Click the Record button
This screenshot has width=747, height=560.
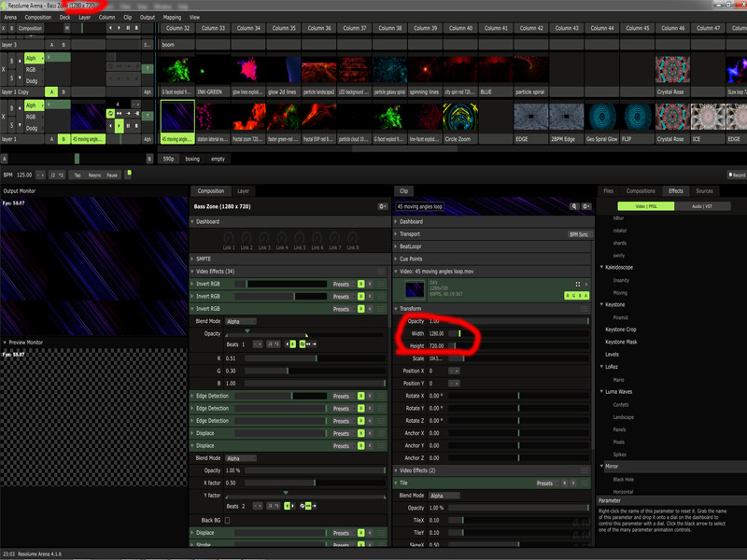(x=737, y=175)
